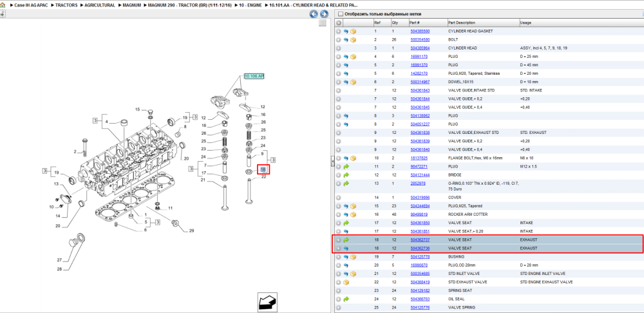This screenshot has width=644, height=313.
Task: Click blue arrow for part 504361851
Action: pyautogui.click(x=346, y=231)
